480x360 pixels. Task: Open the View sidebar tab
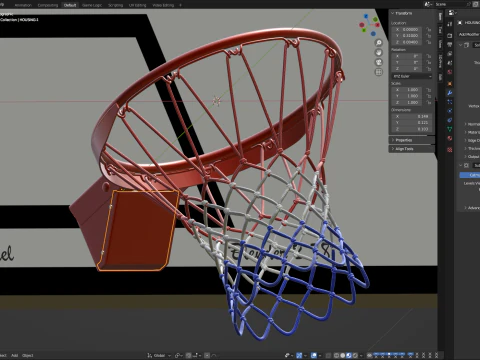click(x=440, y=44)
